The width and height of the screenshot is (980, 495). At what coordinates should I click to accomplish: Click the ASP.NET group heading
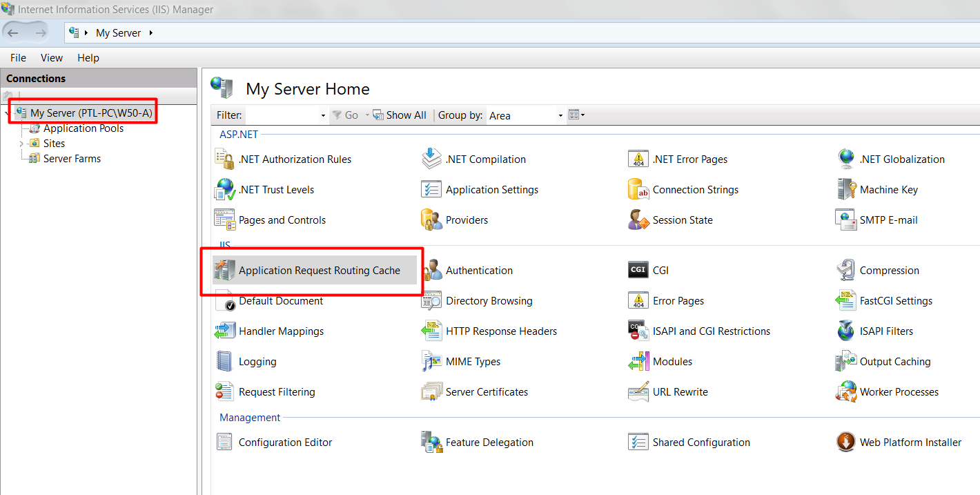239,135
